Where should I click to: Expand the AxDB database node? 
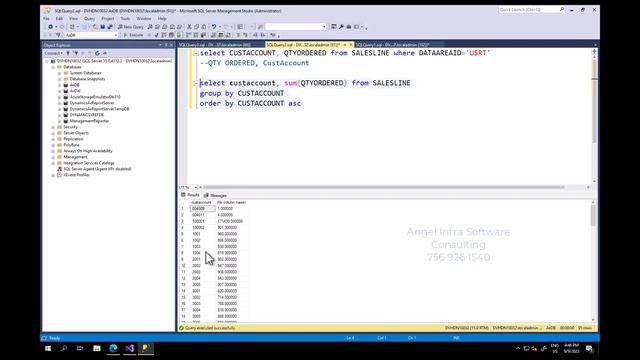tap(60, 85)
